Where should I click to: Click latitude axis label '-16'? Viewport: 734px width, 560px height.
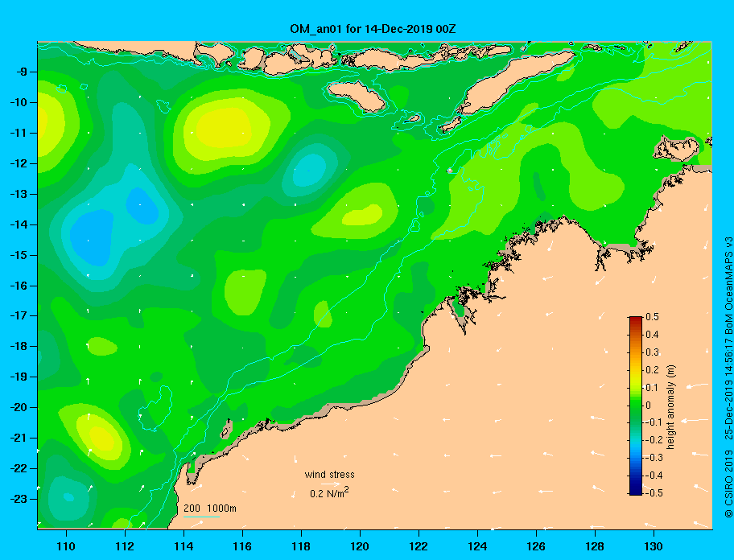(x=19, y=286)
